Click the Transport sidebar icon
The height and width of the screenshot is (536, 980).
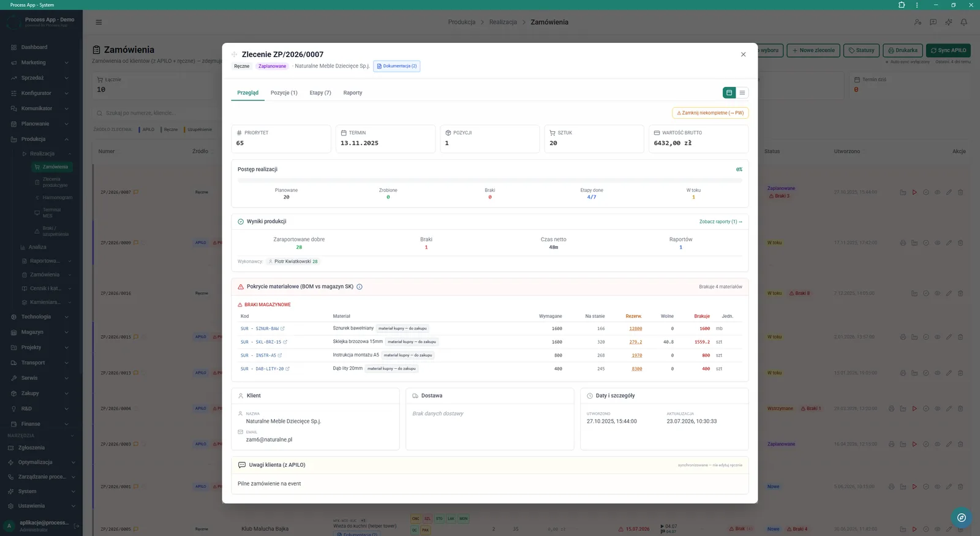pos(13,363)
